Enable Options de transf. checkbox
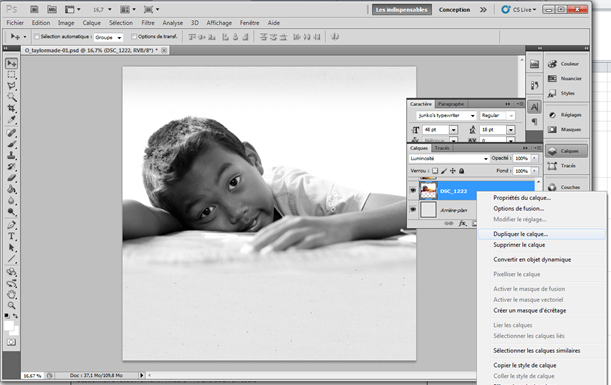 coord(134,37)
